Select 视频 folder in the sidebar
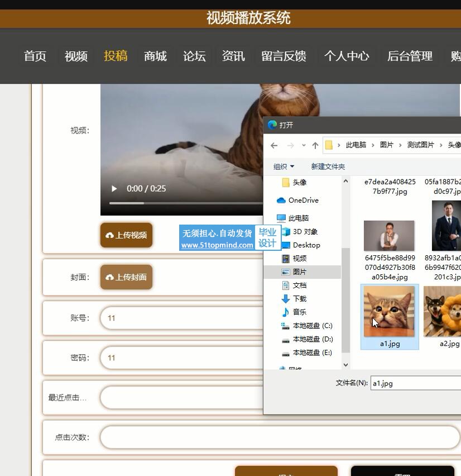Screen dimensions: 461x476 click(295, 258)
